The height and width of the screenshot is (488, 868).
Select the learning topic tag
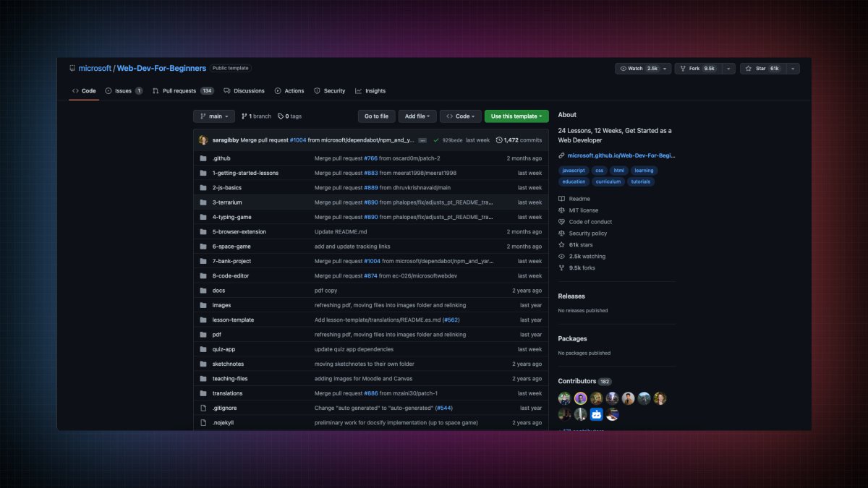pyautogui.click(x=644, y=171)
